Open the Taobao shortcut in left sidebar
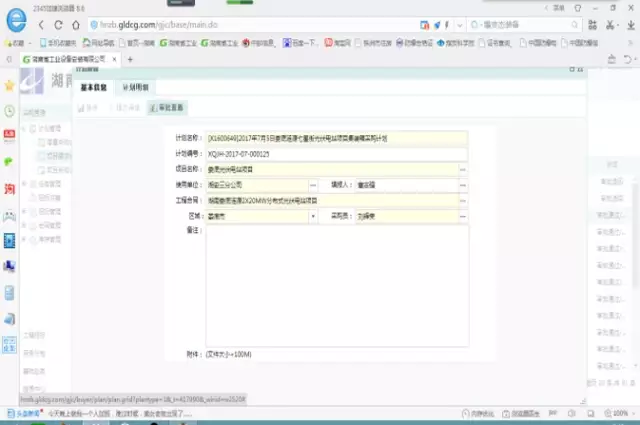640x425 pixels. coord(10,188)
